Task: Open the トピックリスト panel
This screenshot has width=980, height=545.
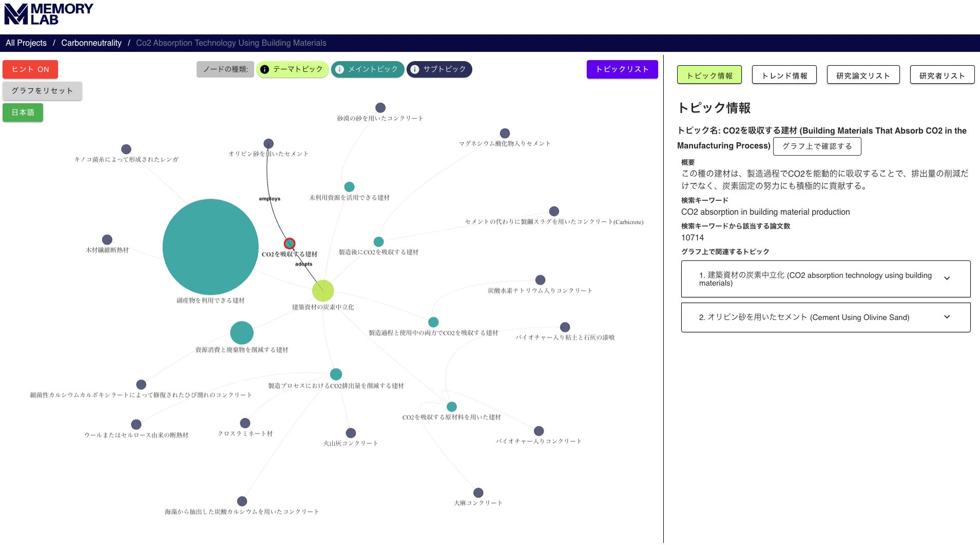Action: 622,69
